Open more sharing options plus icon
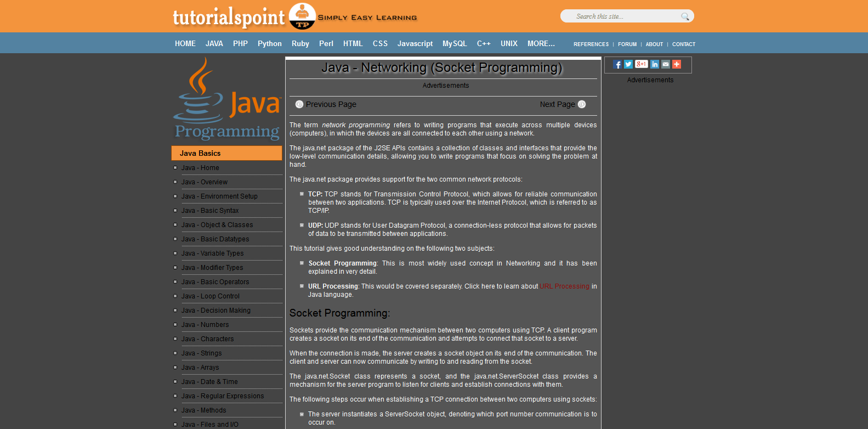 click(x=677, y=64)
